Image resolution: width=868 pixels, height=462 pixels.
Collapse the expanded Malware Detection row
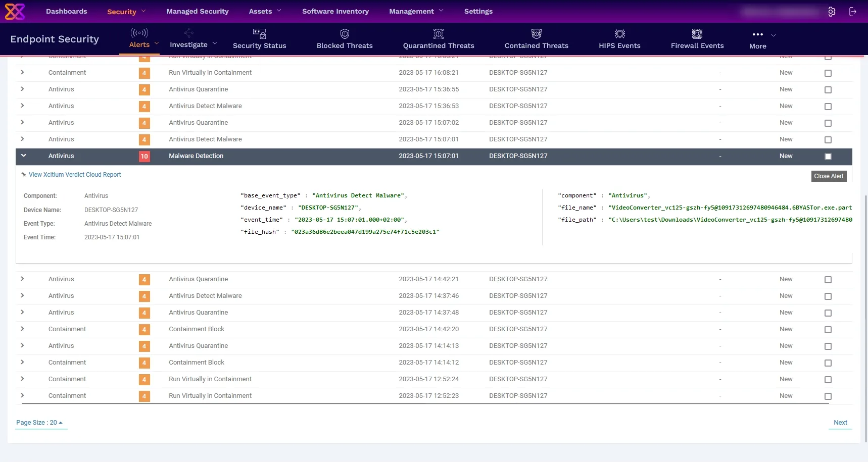coord(23,156)
